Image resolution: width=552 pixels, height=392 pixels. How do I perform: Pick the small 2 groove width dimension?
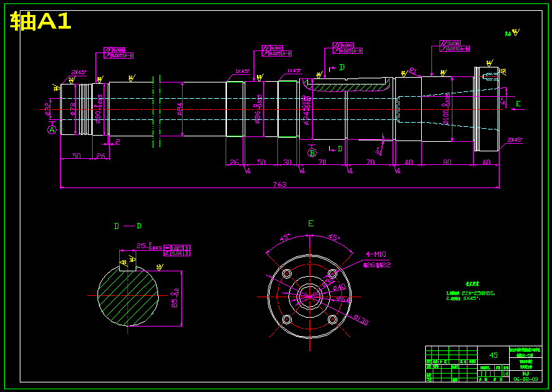118,142
